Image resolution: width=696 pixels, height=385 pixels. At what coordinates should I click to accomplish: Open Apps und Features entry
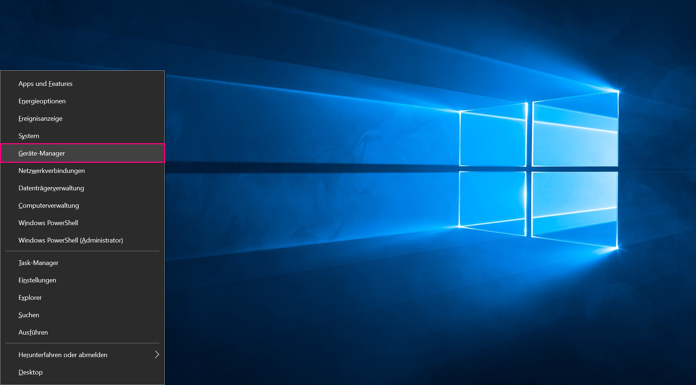coord(83,83)
